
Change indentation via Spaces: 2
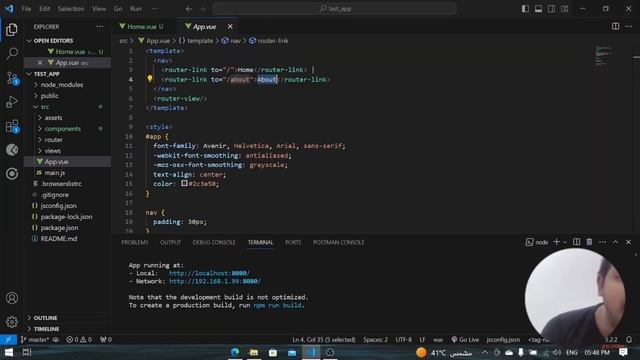[x=376, y=340]
